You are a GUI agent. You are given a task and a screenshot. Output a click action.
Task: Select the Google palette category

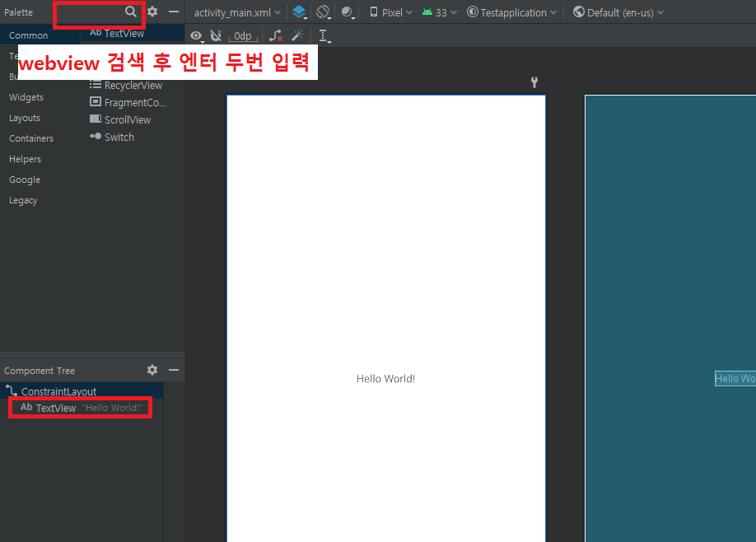[x=25, y=180]
